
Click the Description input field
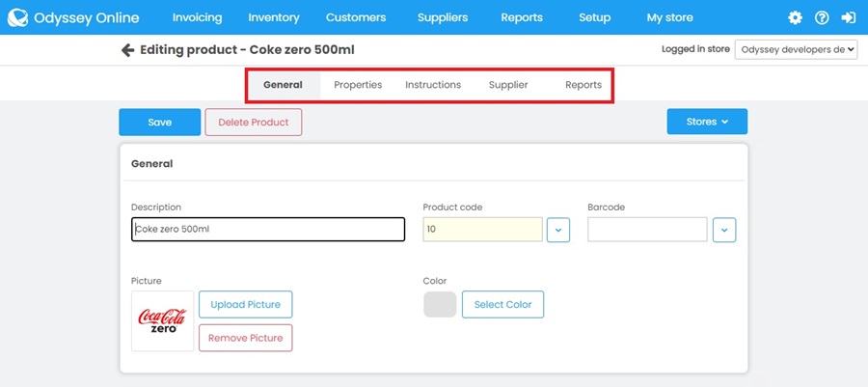(268, 230)
